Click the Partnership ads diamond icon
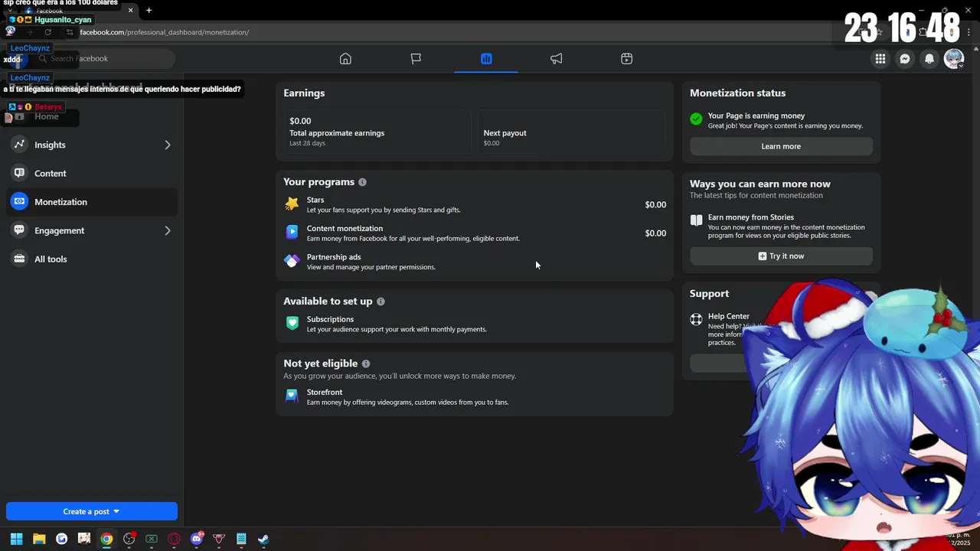 [292, 261]
